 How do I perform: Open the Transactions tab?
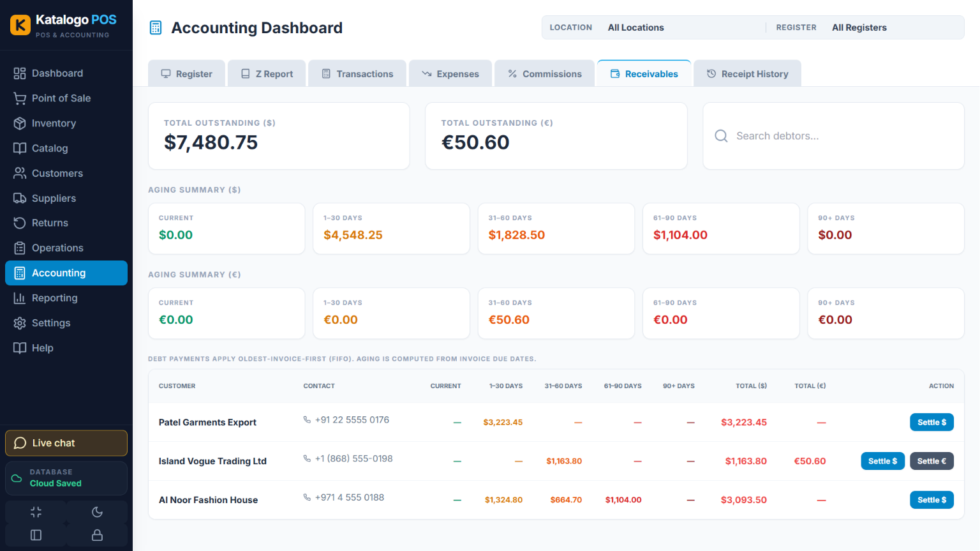(357, 73)
